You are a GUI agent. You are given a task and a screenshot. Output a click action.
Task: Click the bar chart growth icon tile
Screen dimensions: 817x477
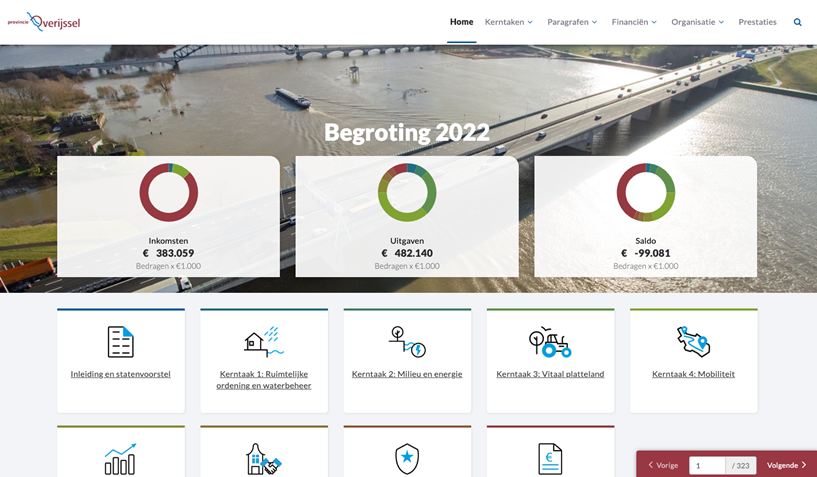(x=120, y=459)
